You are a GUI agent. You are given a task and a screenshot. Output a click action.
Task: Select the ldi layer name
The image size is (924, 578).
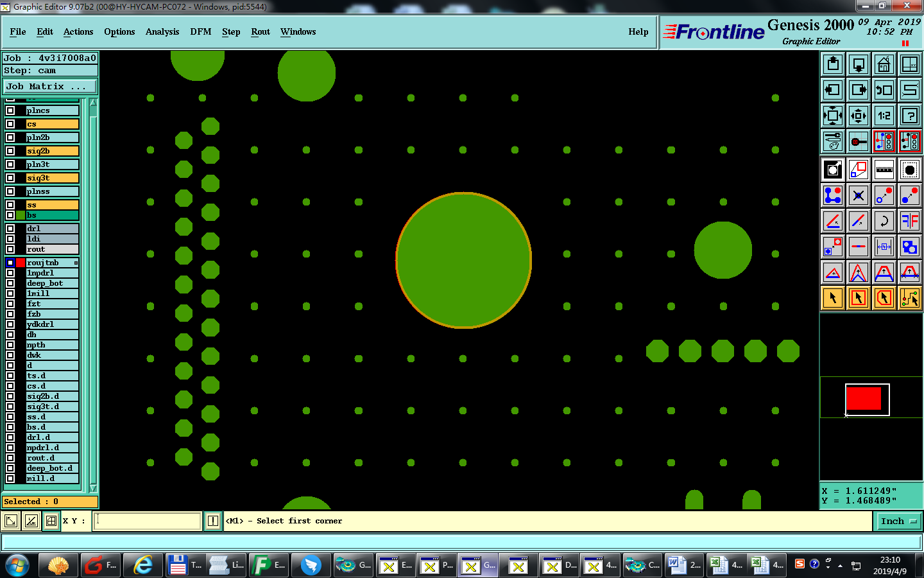coord(53,239)
